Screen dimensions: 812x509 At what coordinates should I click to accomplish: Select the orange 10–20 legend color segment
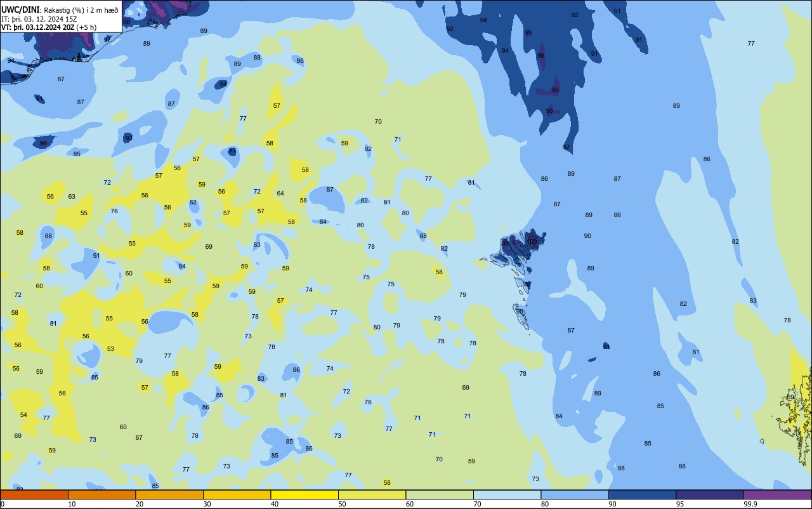(101, 494)
